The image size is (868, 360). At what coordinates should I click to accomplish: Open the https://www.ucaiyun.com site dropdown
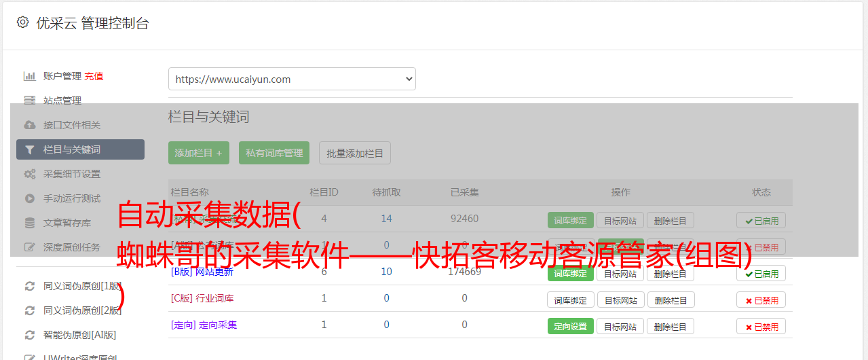coord(292,79)
